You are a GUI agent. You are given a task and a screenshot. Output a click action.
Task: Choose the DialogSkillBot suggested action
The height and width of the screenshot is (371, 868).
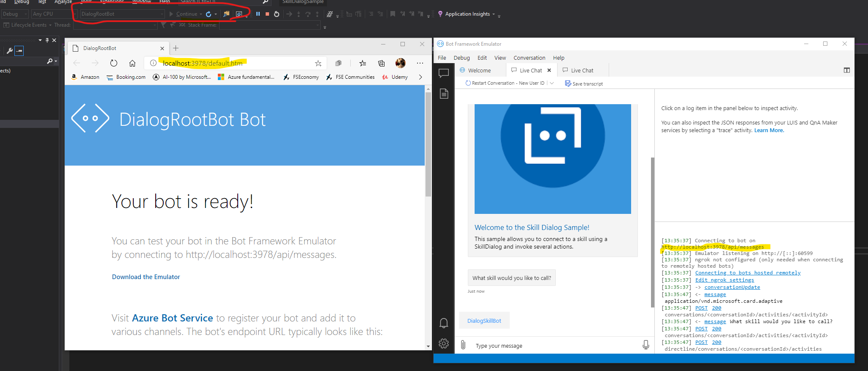(x=484, y=321)
